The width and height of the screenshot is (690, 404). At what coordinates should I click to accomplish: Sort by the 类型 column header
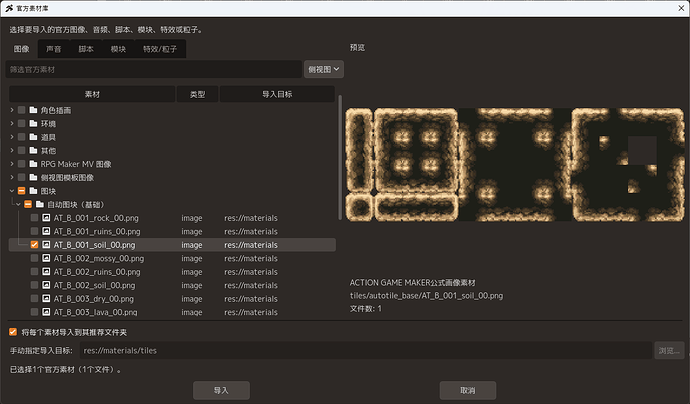197,94
